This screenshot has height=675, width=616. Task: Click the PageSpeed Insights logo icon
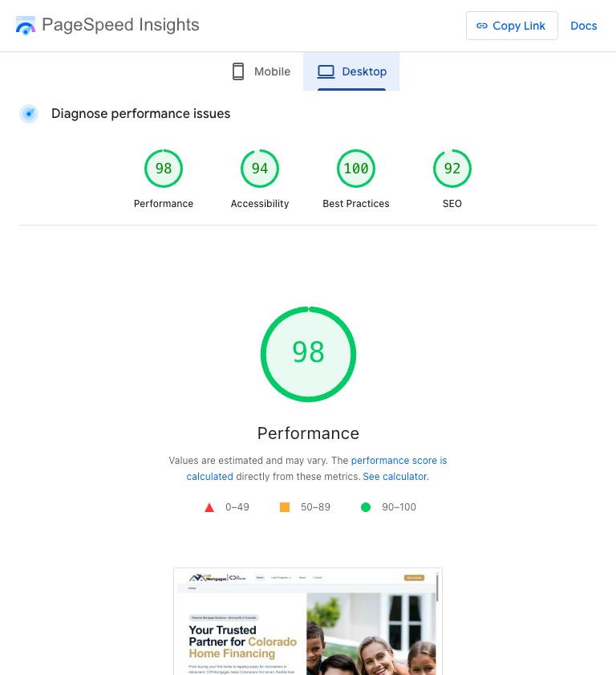click(26, 26)
